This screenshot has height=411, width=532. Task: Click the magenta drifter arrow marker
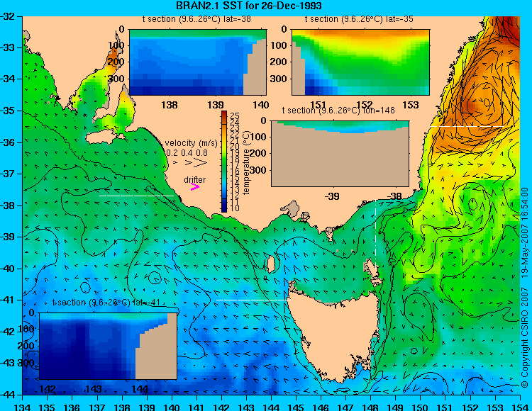pos(195,186)
